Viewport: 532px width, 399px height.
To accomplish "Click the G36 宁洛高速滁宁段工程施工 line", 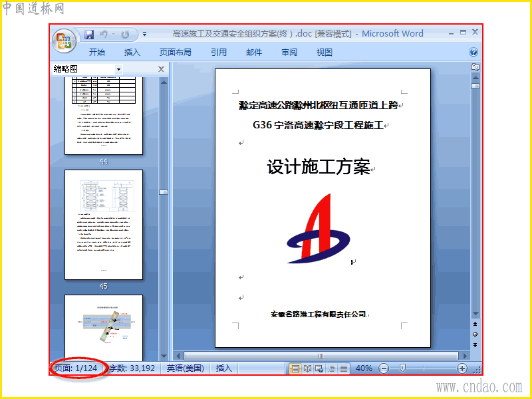I will tap(318, 125).
